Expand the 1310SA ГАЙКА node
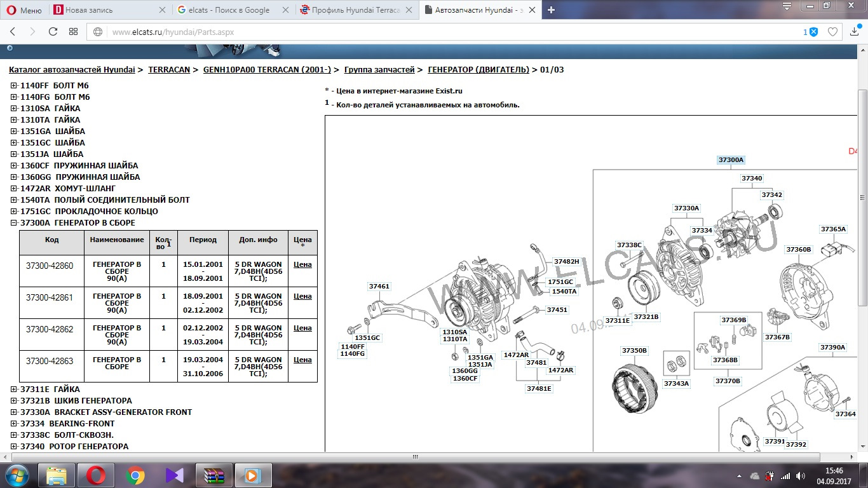Screen dimensions: 868x488 click(14, 109)
